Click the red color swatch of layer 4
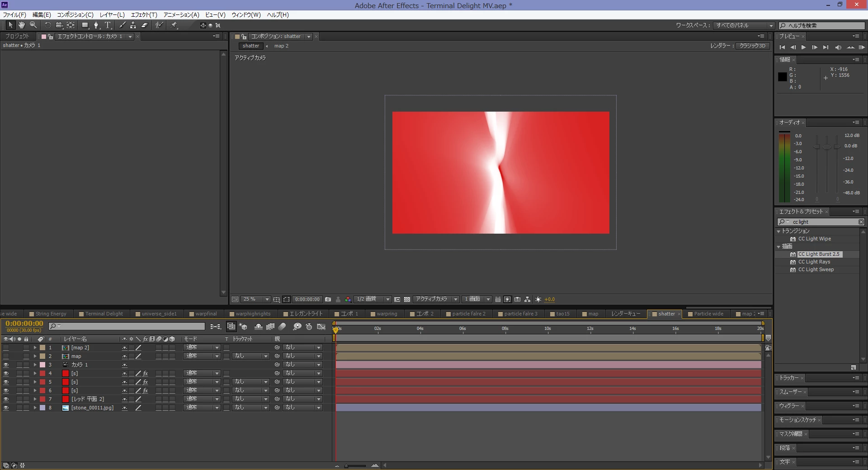The image size is (868, 470). [x=66, y=373]
